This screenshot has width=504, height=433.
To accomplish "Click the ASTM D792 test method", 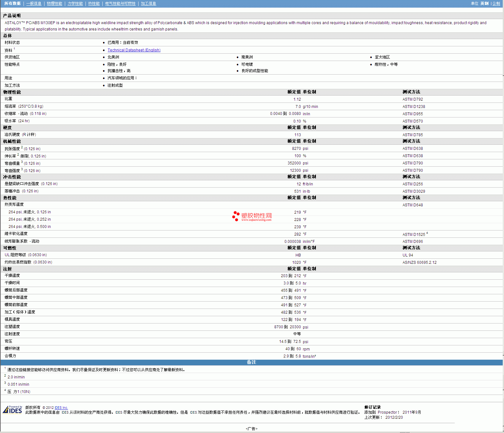I will [412, 99].
